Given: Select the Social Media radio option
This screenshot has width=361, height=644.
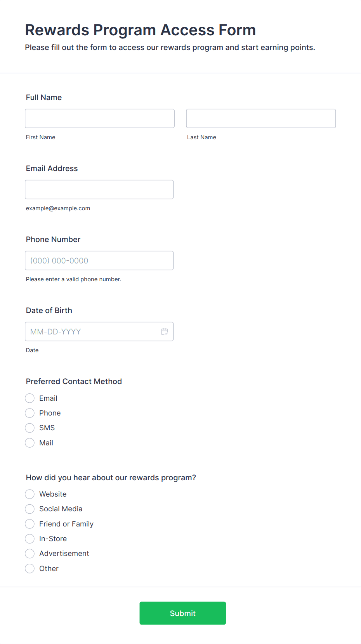Looking at the screenshot, I should point(30,509).
